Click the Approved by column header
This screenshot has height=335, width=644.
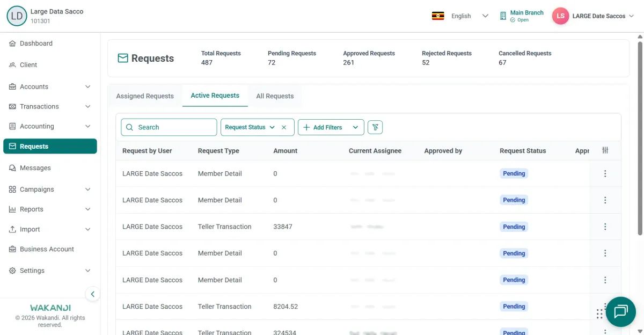443,151
